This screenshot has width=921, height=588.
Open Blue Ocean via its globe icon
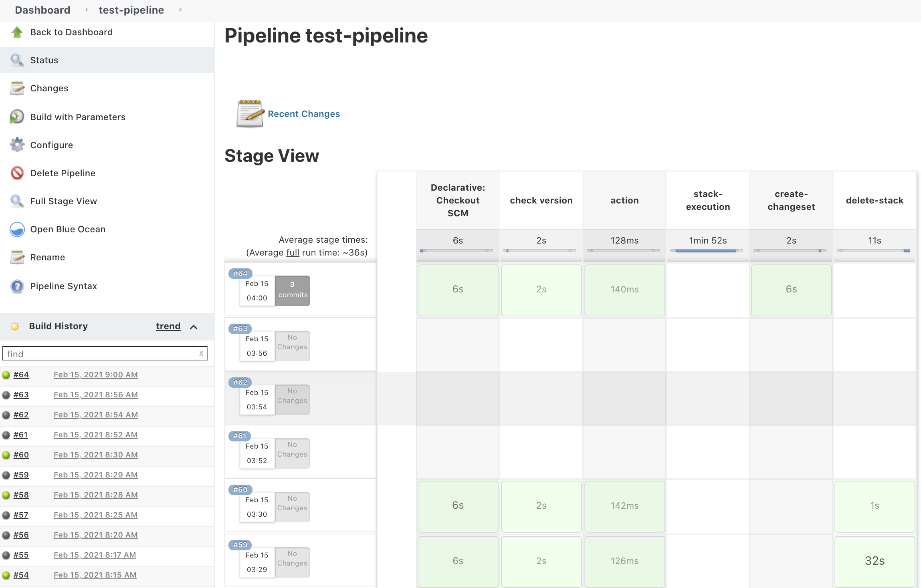[17, 229]
